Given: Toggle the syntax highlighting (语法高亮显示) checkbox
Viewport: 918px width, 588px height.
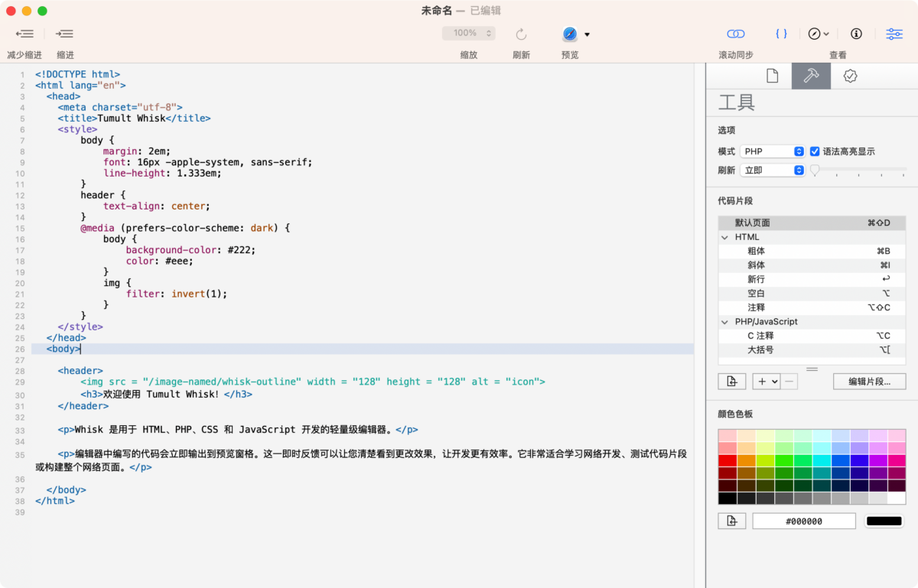Looking at the screenshot, I should (815, 151).
